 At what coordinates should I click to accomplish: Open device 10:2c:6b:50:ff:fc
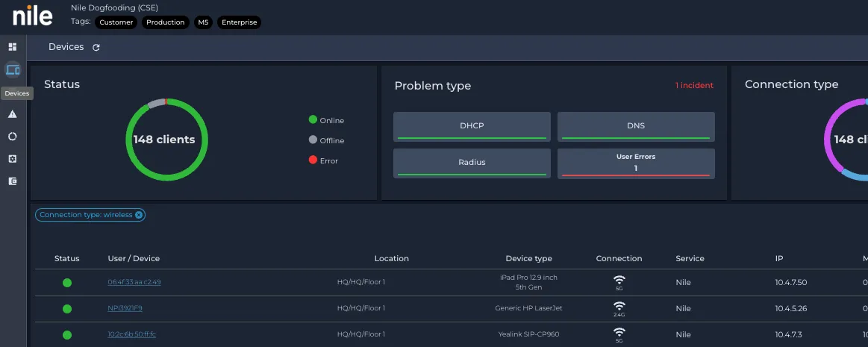(x=132, y=334)
